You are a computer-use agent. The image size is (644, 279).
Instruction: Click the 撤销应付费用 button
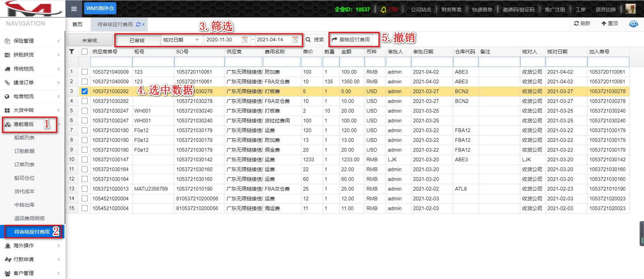(x=351, y=40)
